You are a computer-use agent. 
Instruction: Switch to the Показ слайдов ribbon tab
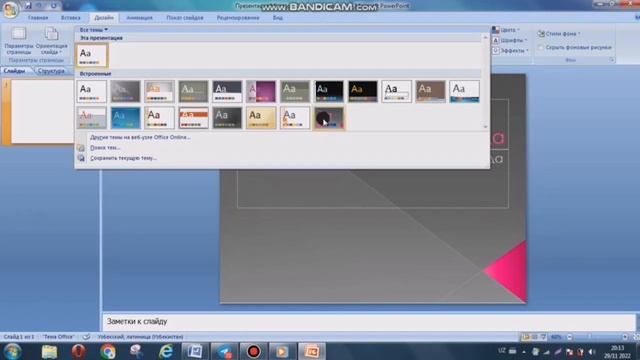click(x=185, y=18)
